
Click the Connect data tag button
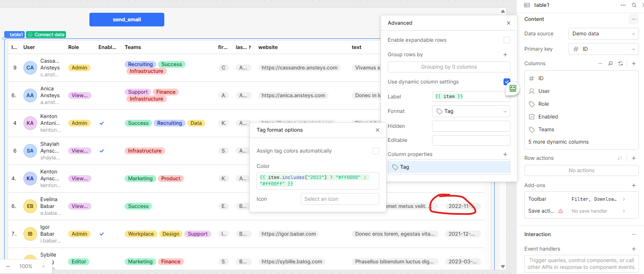coord(46,35)
